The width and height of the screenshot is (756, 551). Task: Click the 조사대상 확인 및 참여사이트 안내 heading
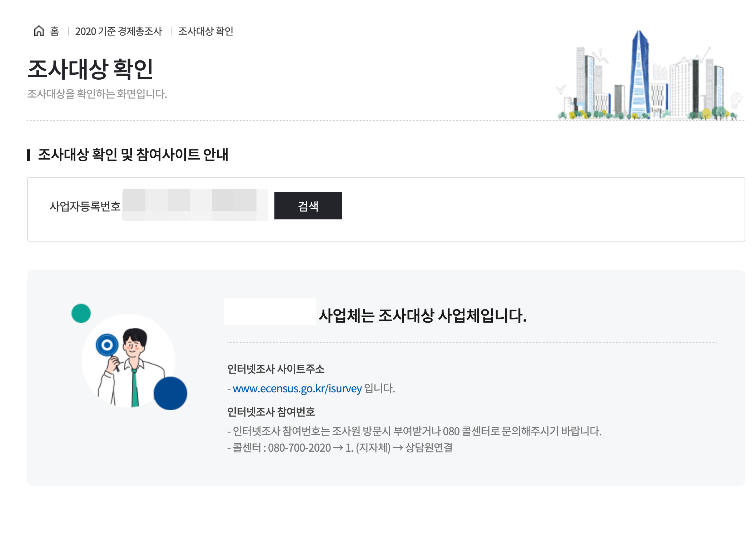pos(133,155)
